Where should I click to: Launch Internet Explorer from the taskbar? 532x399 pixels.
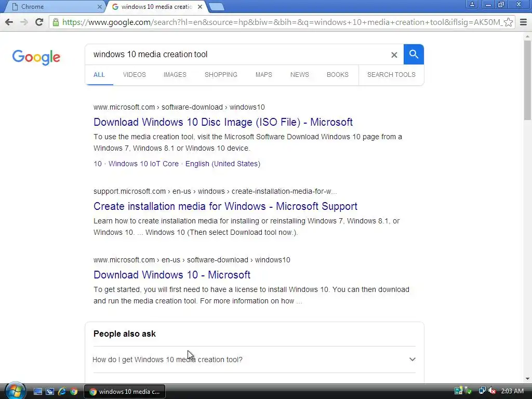pyautogui.click(x=62, y=392)
